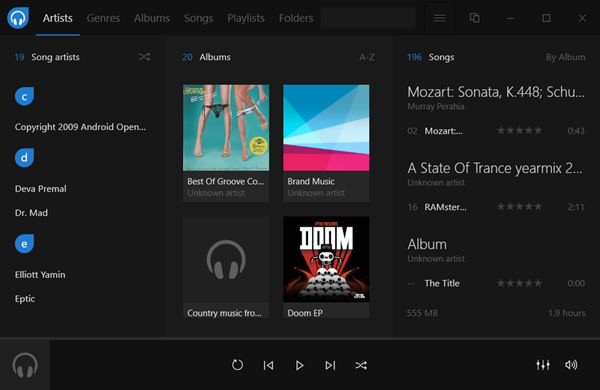Select song 02 Mozart:...
600x390 pixels.
(496, 131)
